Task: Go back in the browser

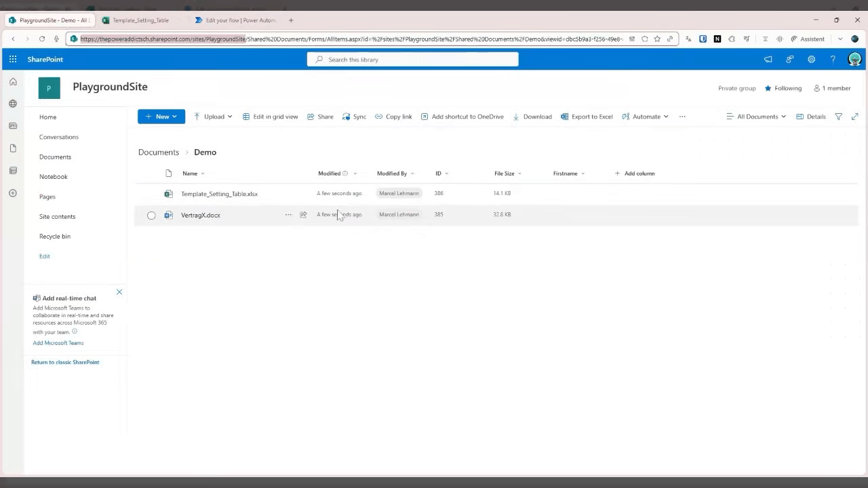Action: [13, 39]
